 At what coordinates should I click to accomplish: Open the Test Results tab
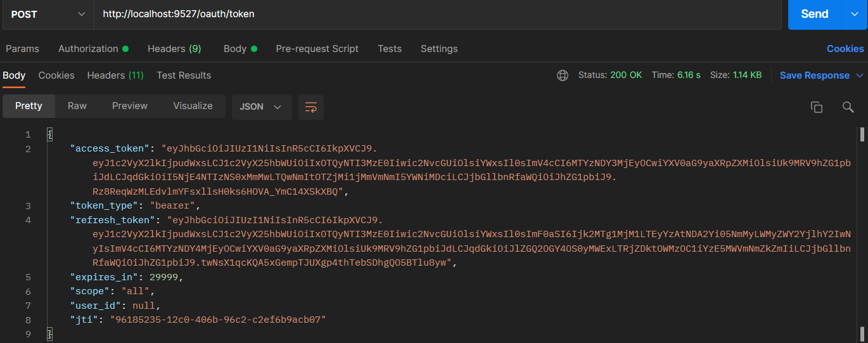click(x=184, y=75)
